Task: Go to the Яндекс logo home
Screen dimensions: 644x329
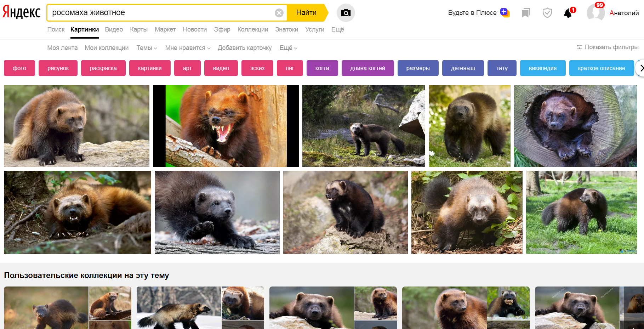Action: (x=22, y=12)
